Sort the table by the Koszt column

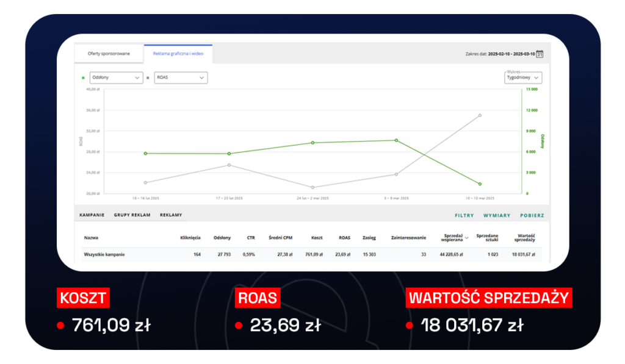(x=316, y=238)
